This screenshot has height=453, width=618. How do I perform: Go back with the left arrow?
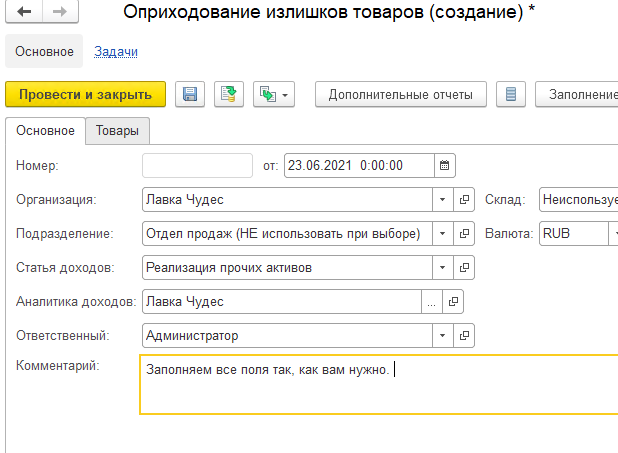24,11
